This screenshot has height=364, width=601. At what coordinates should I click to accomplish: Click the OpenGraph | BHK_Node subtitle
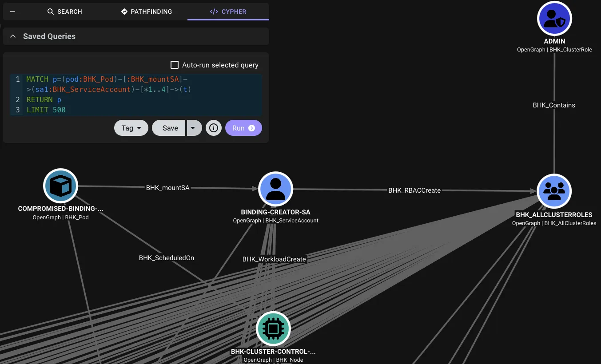click(273, 360)
